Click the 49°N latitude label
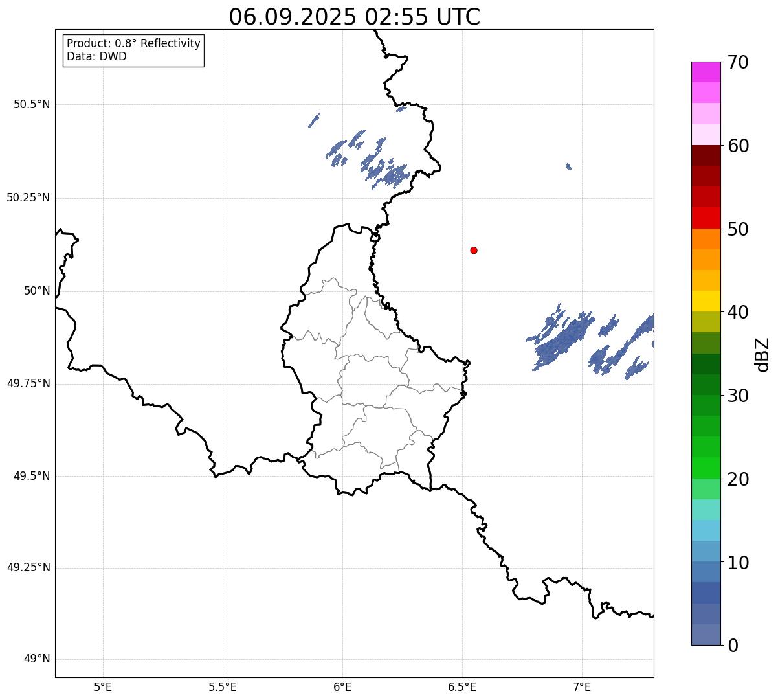 38,659
